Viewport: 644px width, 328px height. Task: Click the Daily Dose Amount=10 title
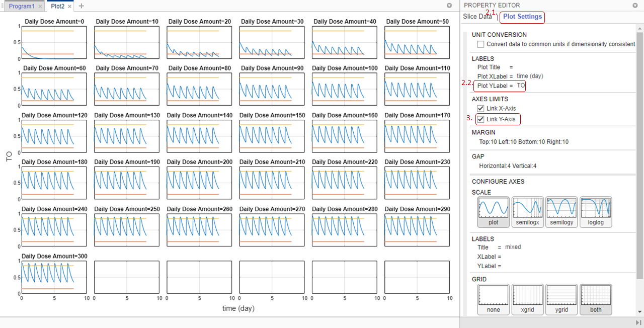(127, 22)
